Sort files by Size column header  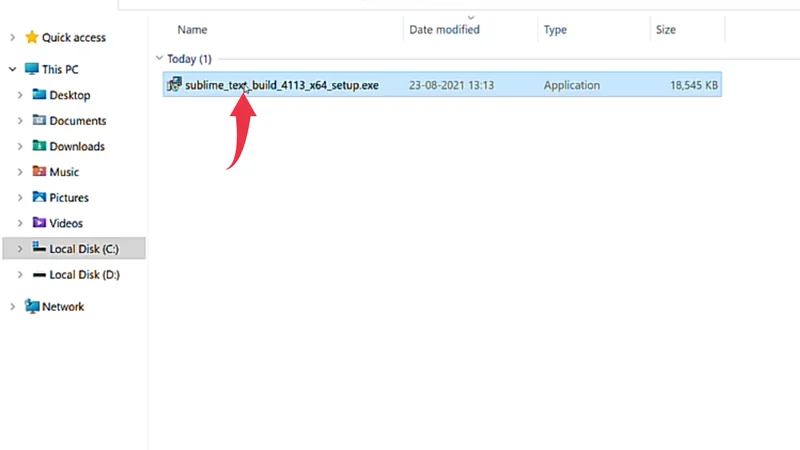pos(665,30)
